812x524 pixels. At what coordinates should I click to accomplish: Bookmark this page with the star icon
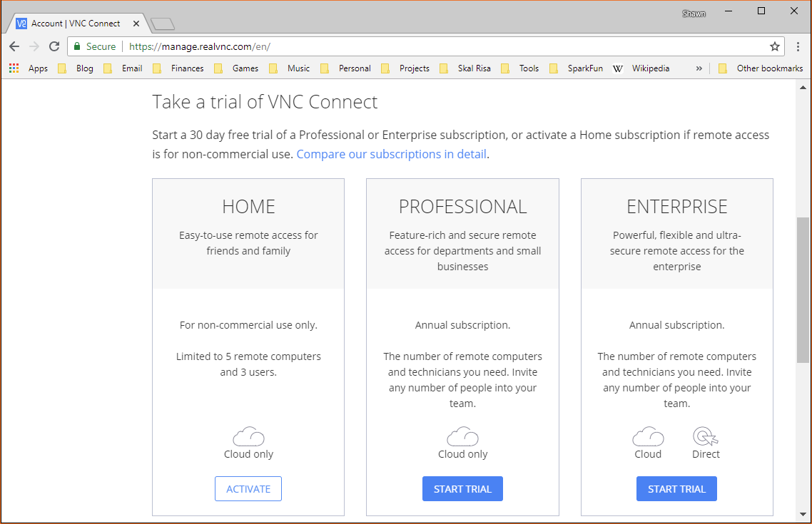(775, 46)
